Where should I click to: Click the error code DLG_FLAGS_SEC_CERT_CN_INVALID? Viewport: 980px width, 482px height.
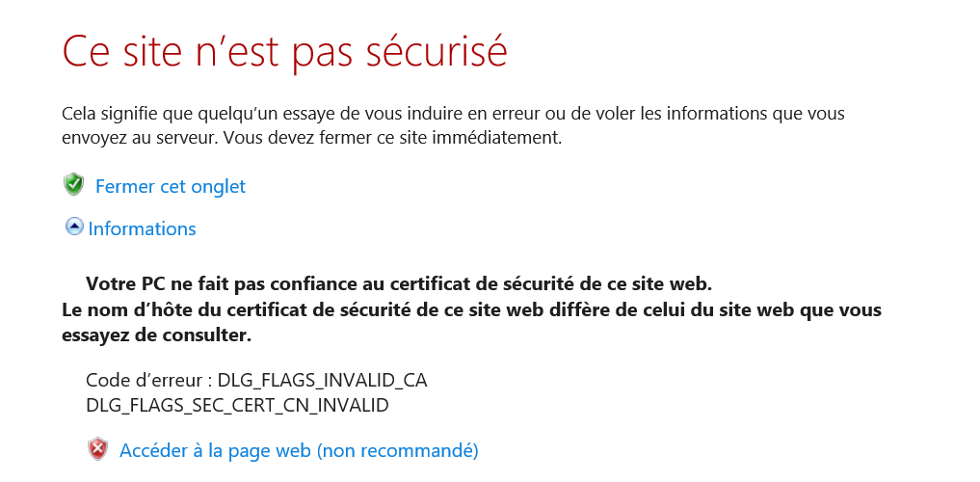(237, 405)
